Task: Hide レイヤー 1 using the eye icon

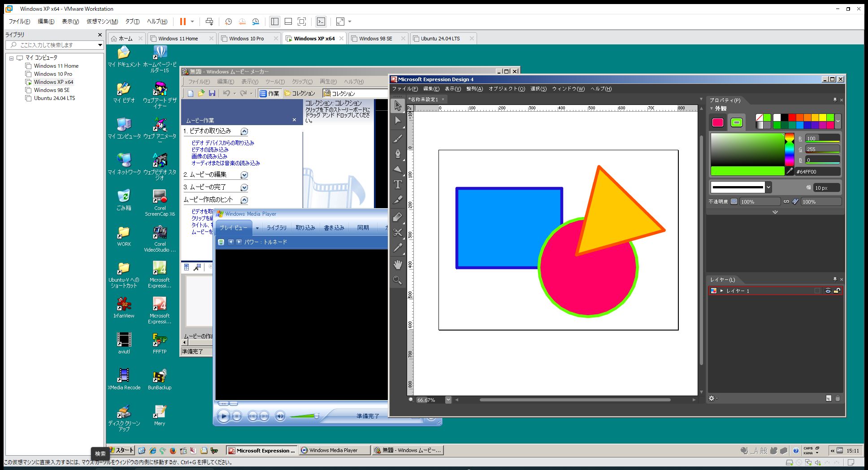Action: tap(828, 291)
